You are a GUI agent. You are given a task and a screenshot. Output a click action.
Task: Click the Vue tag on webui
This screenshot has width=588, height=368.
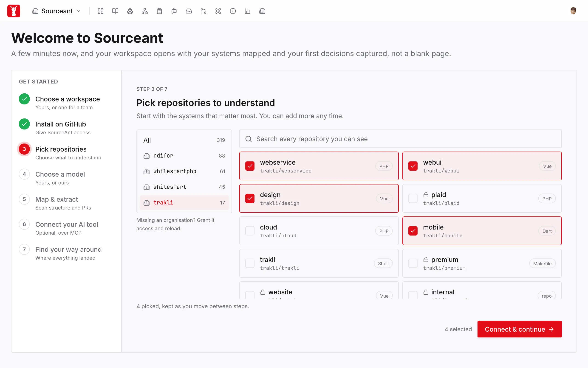(547, 166)
